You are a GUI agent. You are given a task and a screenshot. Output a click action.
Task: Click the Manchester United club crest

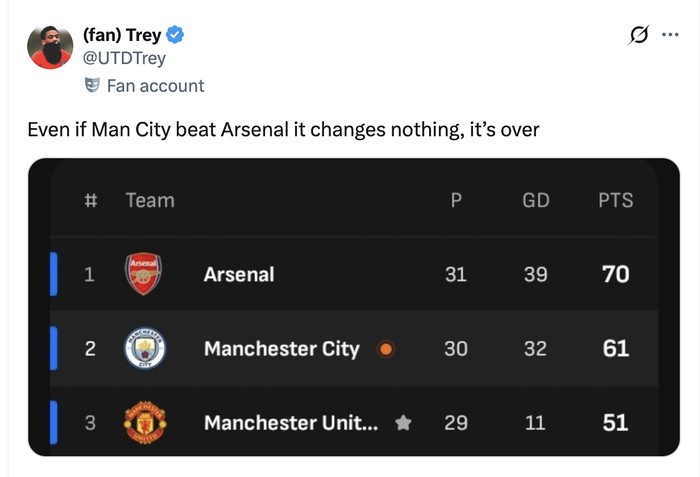pos(144,423)
